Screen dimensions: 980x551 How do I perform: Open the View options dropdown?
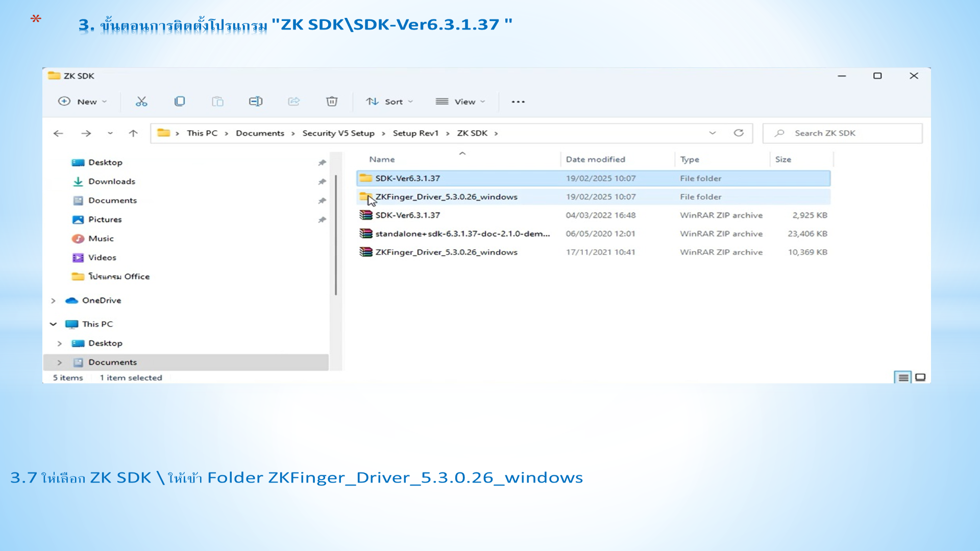tap(460, 102)
